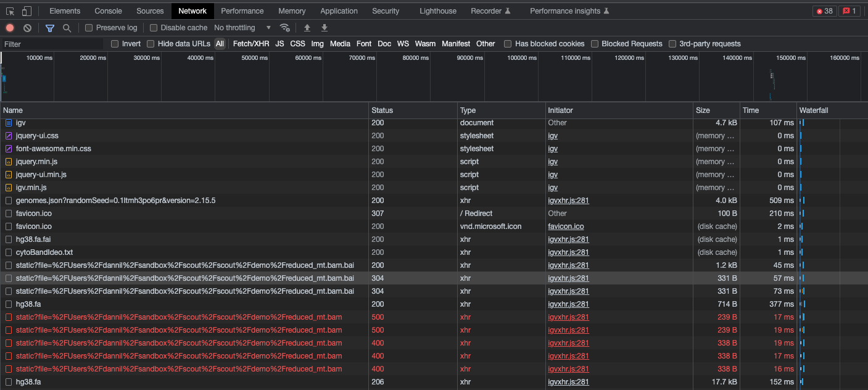Import a HAR file
This screenshot has height=390, width=868.
(x=307, y=27)
